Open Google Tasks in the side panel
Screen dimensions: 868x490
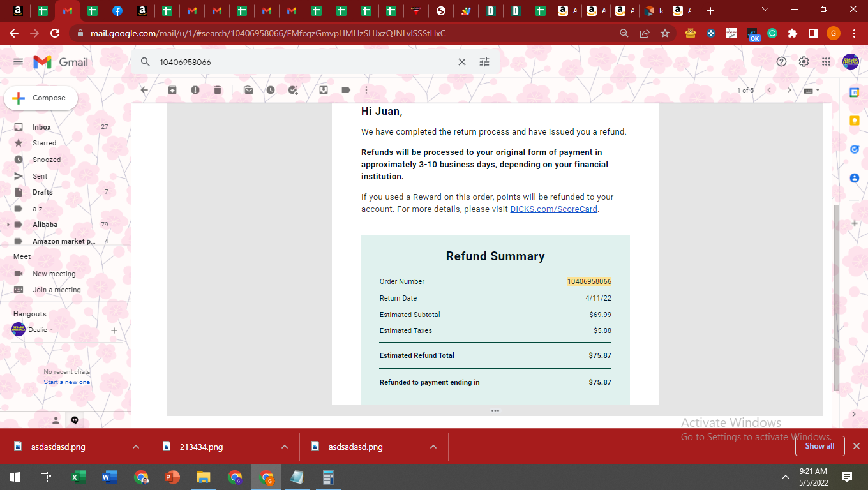(855, 149)
